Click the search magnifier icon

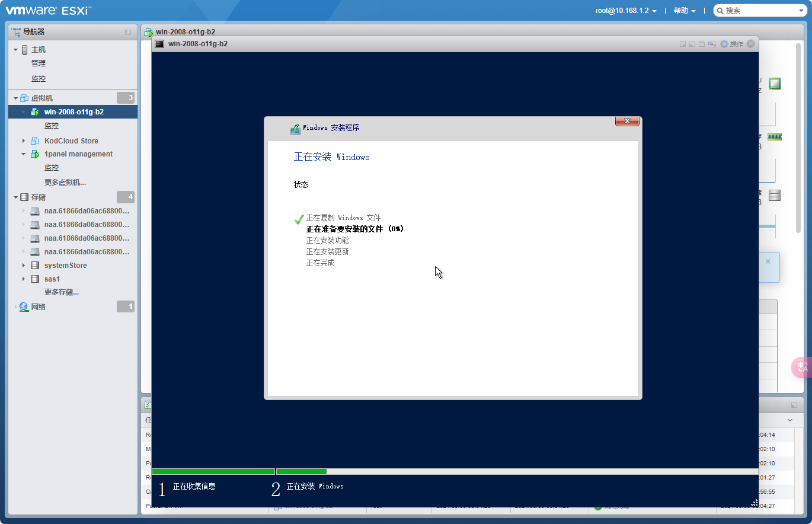[720, 11]
